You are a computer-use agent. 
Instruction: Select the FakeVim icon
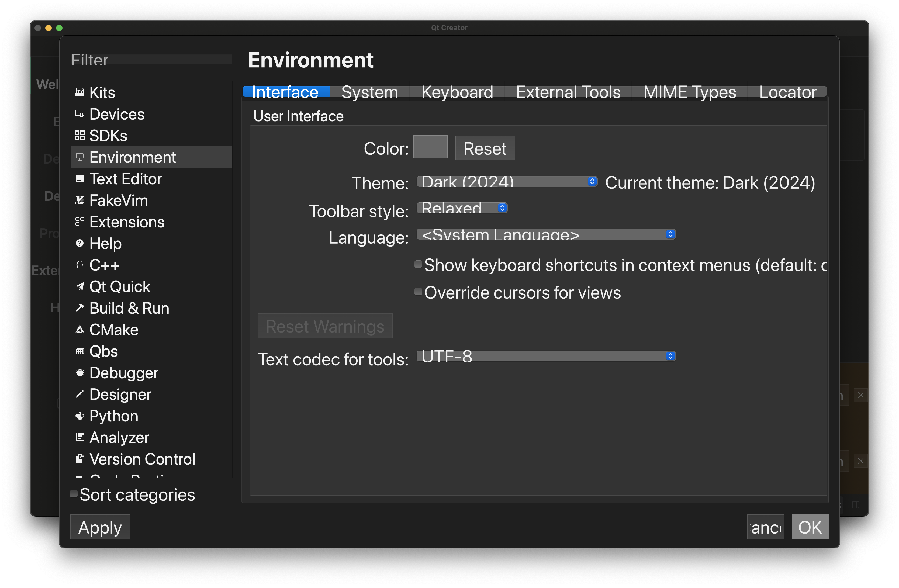tap(80, 200)
